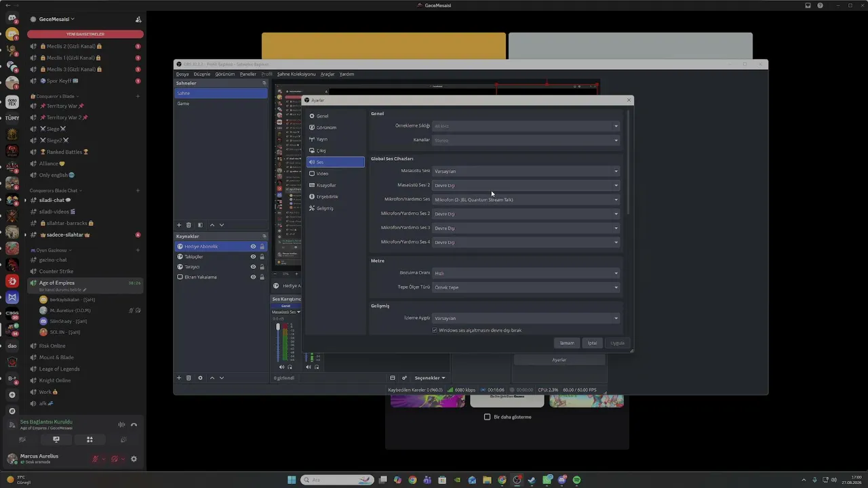The image size is (868, 488).
Task: Open Masaüstü Sesi dropdown
Action: pos(526,171)
